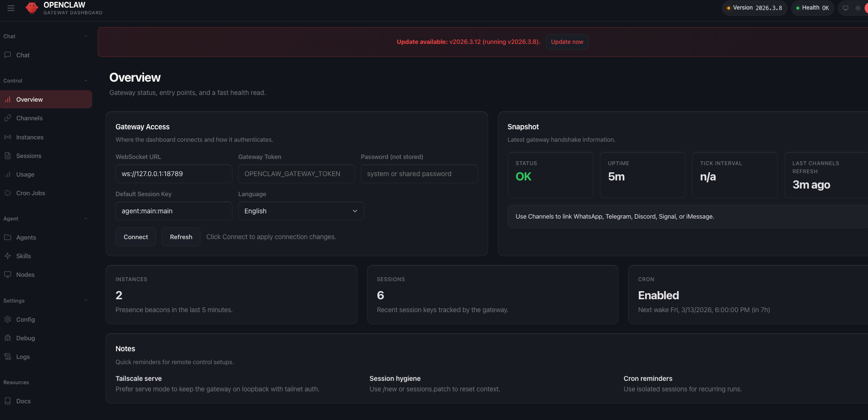
Task: Open the Usage bar-chart item
Action: click(x=46, y=174)
